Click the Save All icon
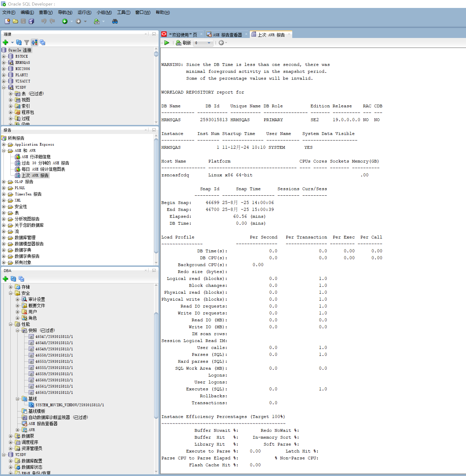This screenshot has height=476, width=466. [31, 21]
